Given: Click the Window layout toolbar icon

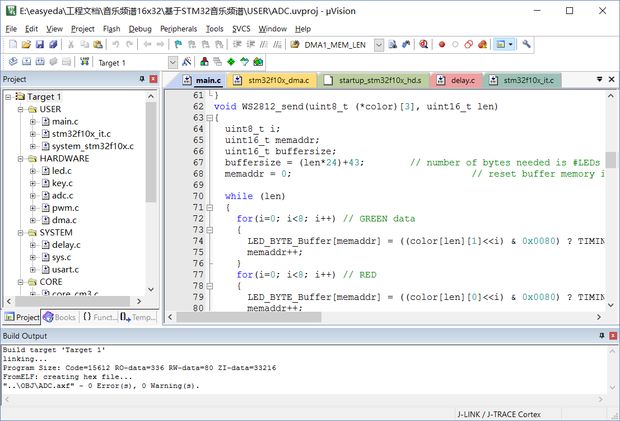Looking at the screenshot, I should 501,44.
